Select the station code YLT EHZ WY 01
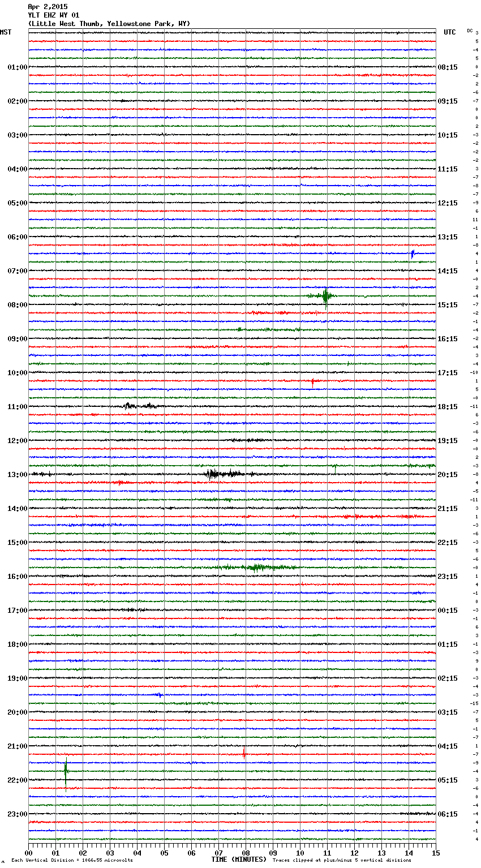The width and height of the screenshot is (481, 868). (54, 15)
